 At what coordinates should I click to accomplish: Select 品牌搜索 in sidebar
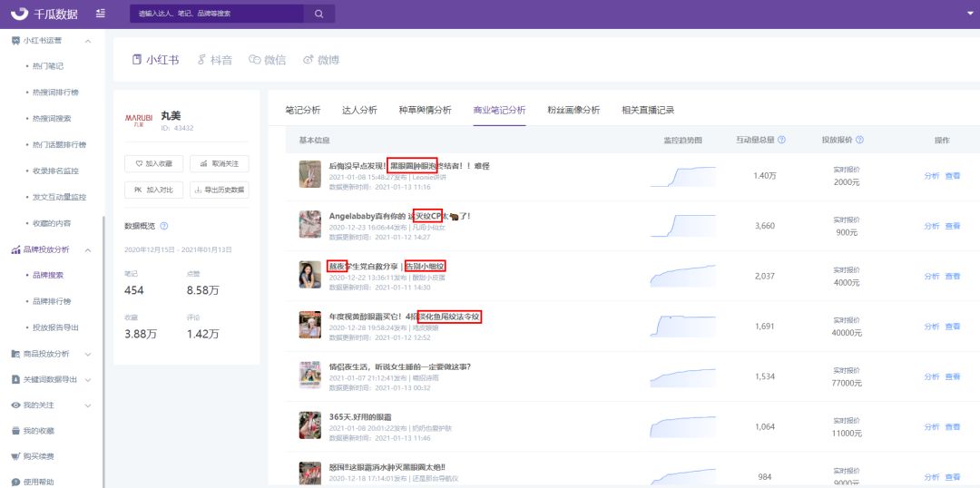pos(48,275)
